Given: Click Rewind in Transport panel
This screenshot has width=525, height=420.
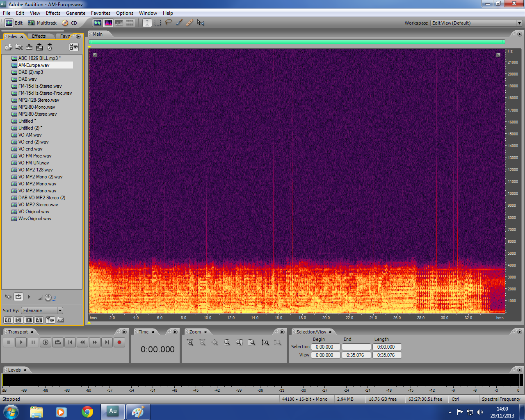Looking at the screenshot, I should (x=82, y=342).
